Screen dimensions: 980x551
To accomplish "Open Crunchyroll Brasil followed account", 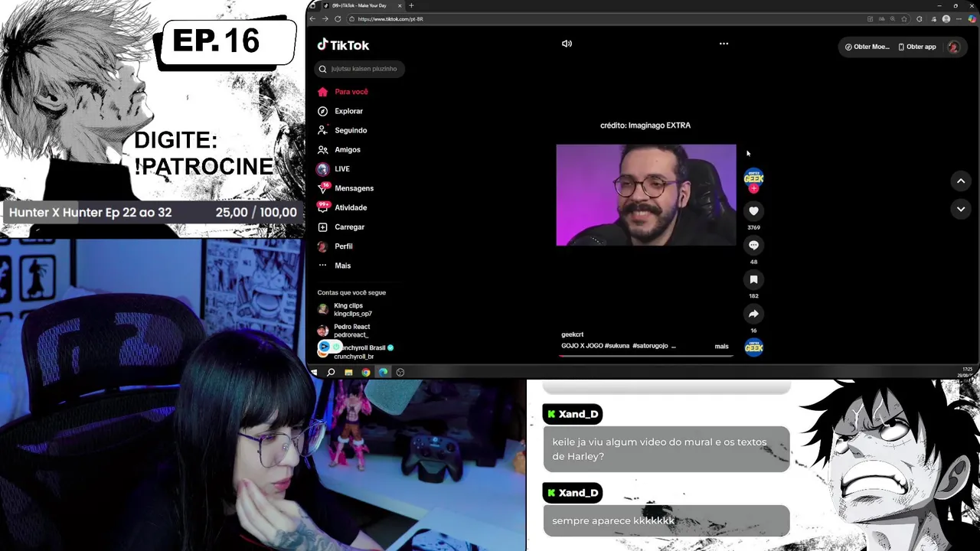I will pos(357,352).
